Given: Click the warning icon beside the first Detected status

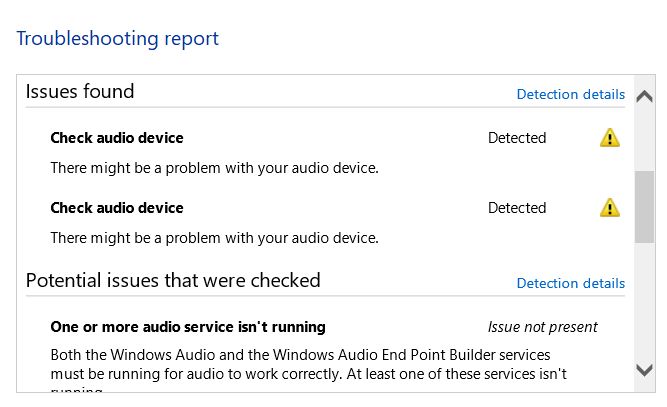Looking at the screenshot, I should (x=610, y=138).
